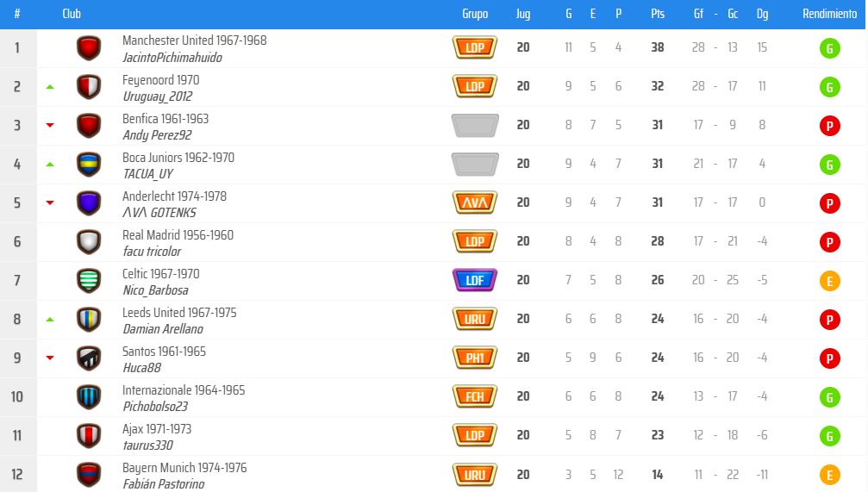This screenshot has height=492, width=868.
Task: Click the purple LDF group badge
Action: [475, 281]
